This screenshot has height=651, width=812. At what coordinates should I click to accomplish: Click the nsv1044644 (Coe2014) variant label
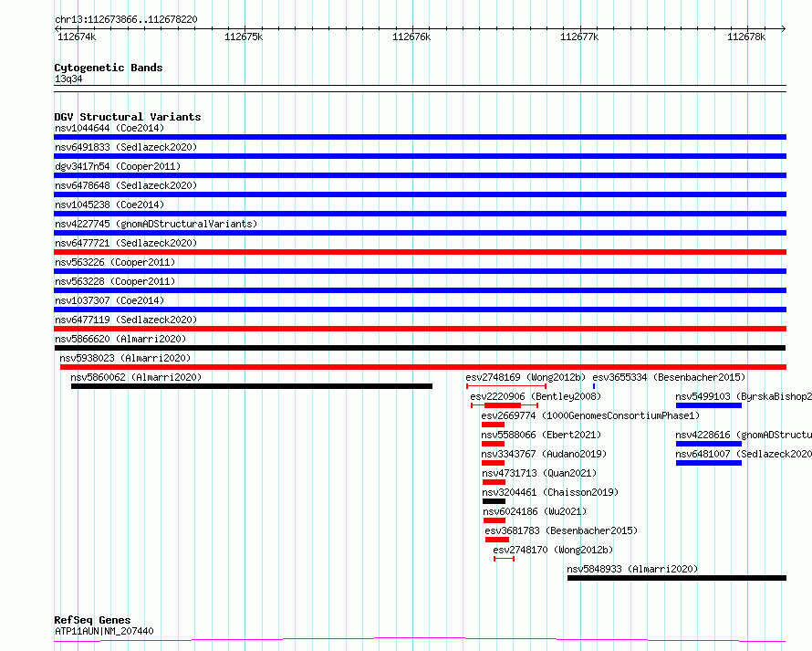point(109,128)
